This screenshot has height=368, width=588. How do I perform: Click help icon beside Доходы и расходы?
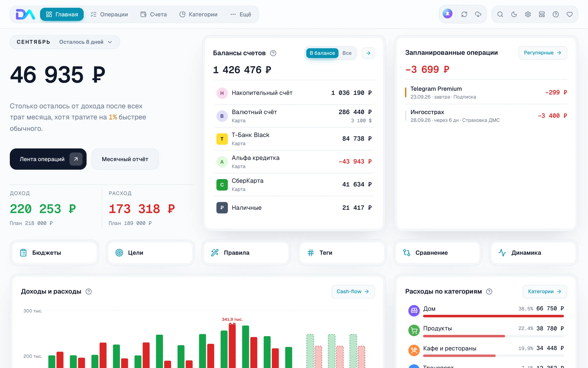(x=88, y=291)
